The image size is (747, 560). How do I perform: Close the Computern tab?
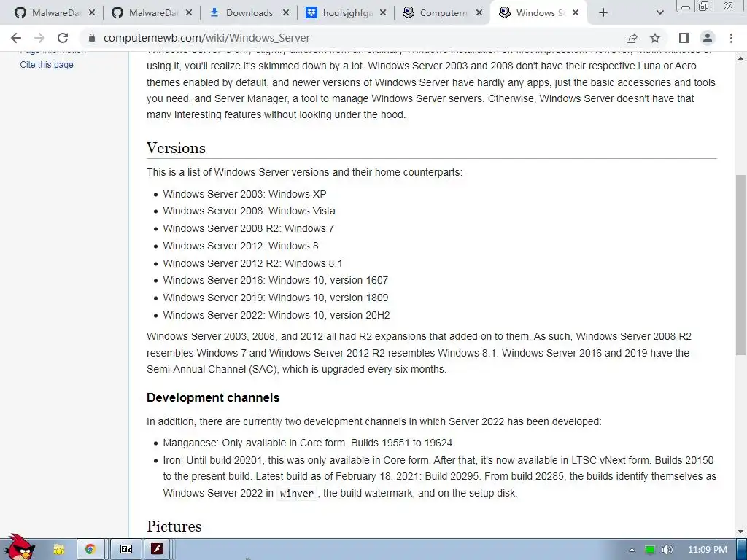[480, 13]
